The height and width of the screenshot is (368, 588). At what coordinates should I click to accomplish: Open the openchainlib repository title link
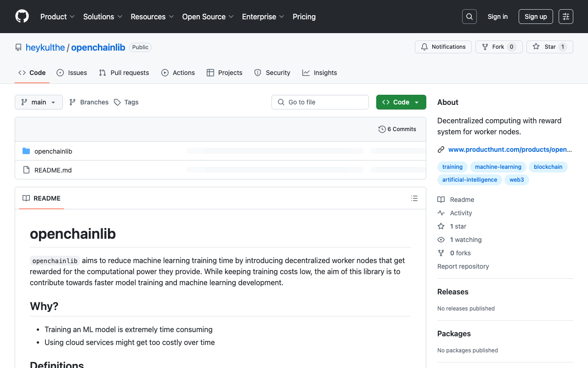[x=98, y=47]
